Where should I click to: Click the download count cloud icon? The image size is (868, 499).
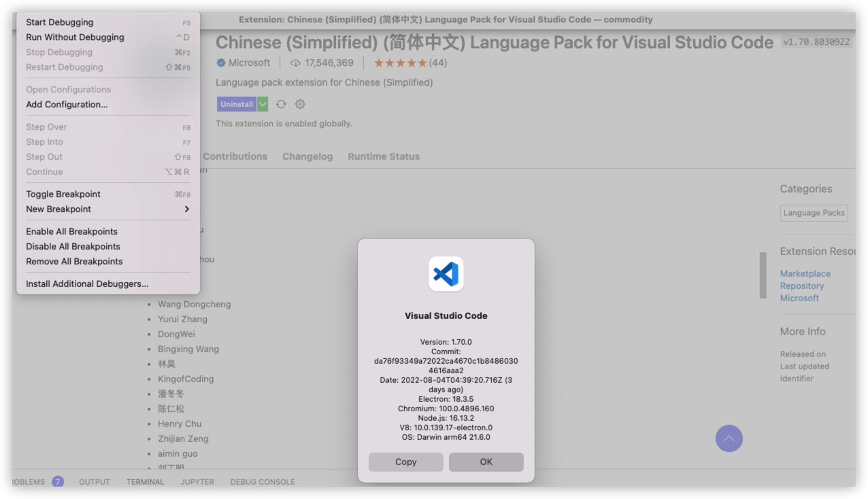click(295, 62)
